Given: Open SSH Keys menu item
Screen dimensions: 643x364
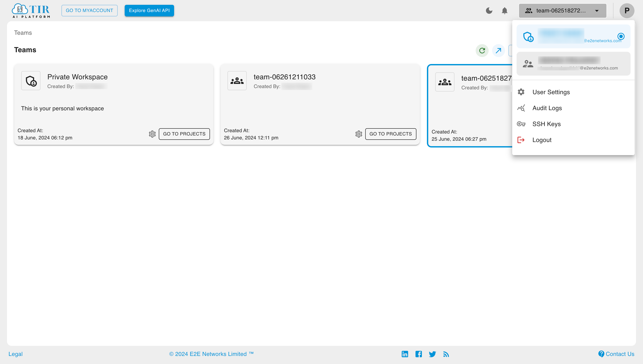Looking at the screenshot, I should [573, 124].
